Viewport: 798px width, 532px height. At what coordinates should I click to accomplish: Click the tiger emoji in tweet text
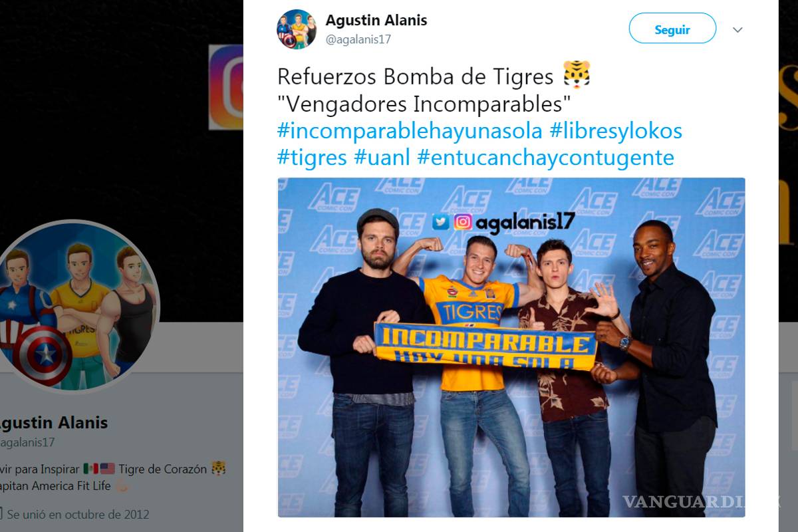(x=576, y=76)
